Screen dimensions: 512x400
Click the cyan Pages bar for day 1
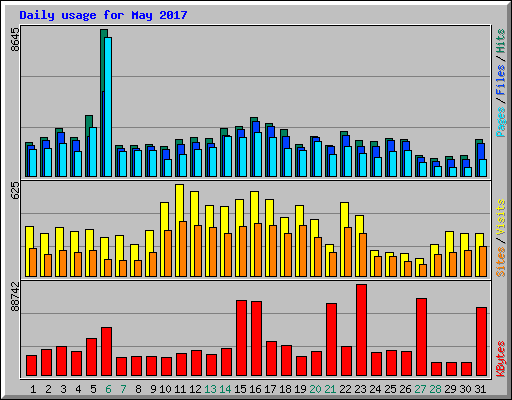click(33, 163)
